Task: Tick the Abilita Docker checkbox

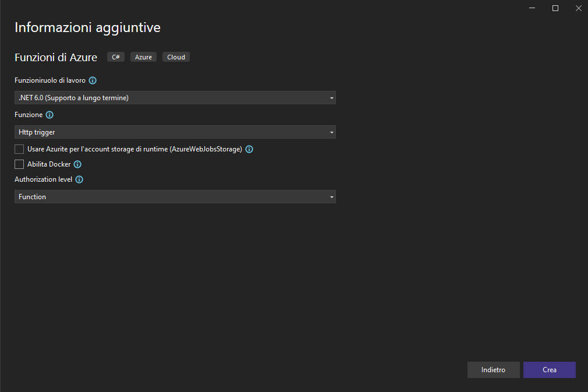Action: (x=19, y=164)
